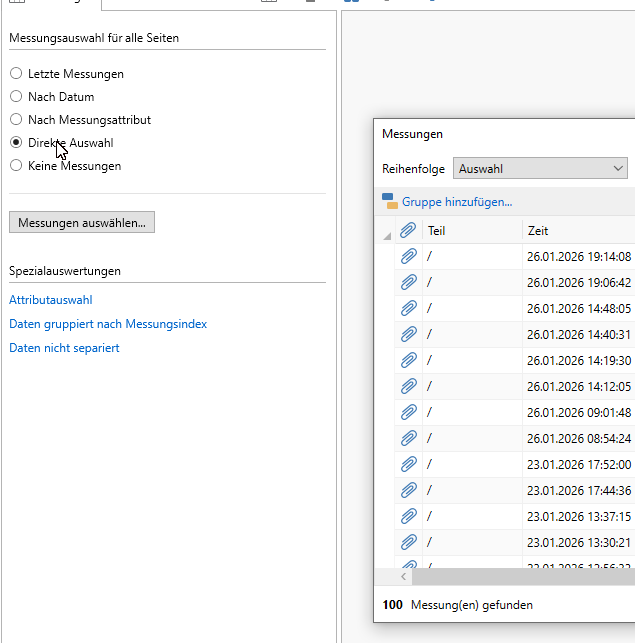Click the paperclip for the 26.01.2026 19:14:08 measurement

[408, 257]
